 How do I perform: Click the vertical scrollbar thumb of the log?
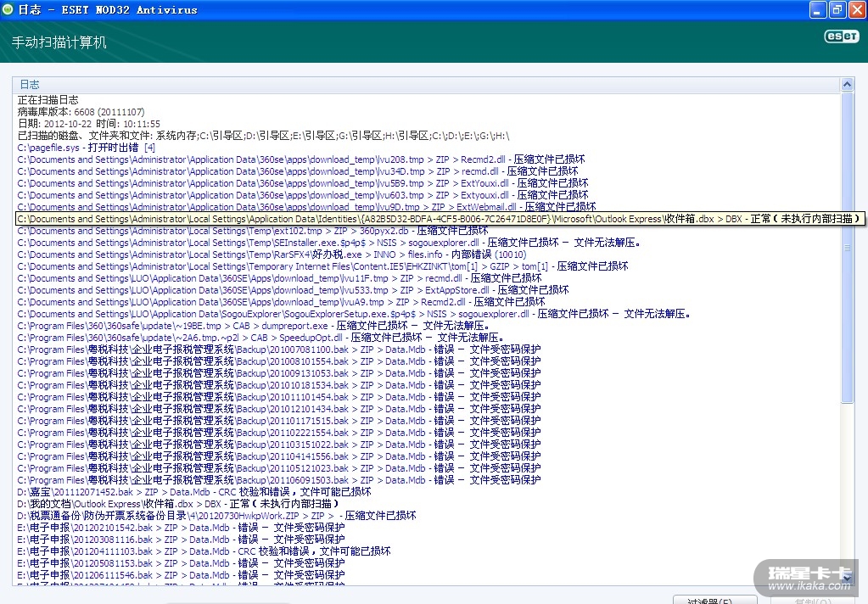coord(847,248)
